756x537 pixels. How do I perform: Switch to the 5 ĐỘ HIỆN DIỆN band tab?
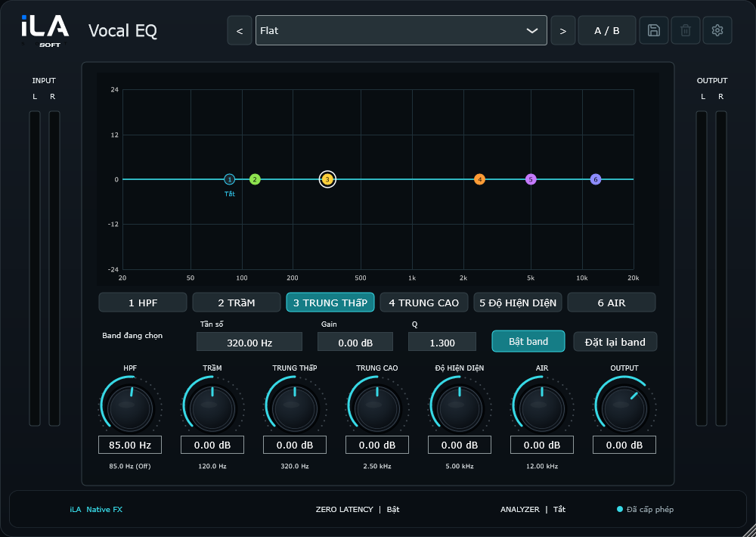tap(518, 303)
